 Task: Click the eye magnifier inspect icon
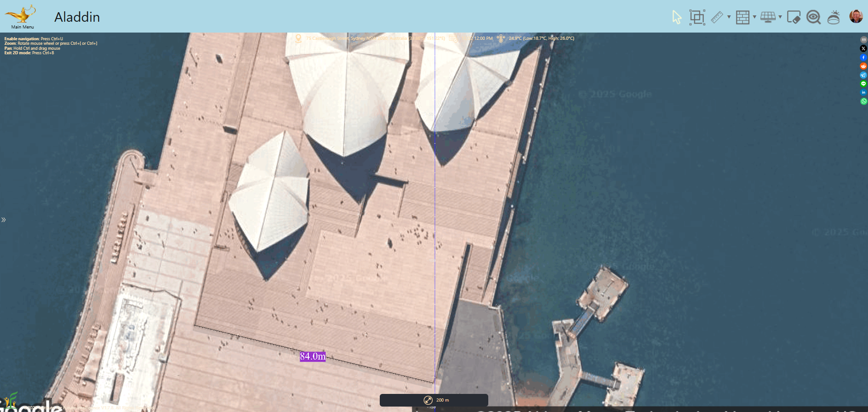(814, 17)
